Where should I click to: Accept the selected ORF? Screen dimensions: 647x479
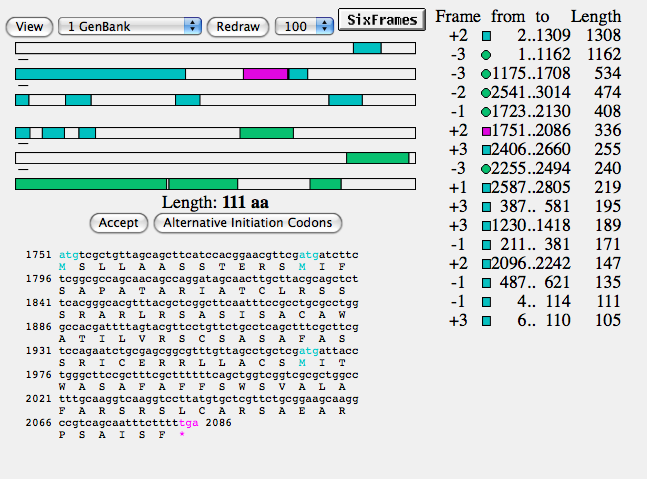119,222
